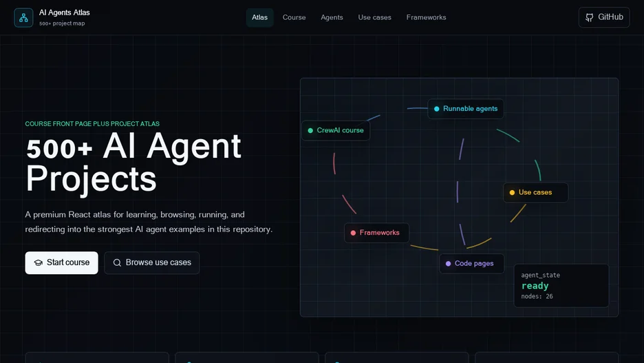Click the purple dot beside Code pages

(x=448, y=264)
